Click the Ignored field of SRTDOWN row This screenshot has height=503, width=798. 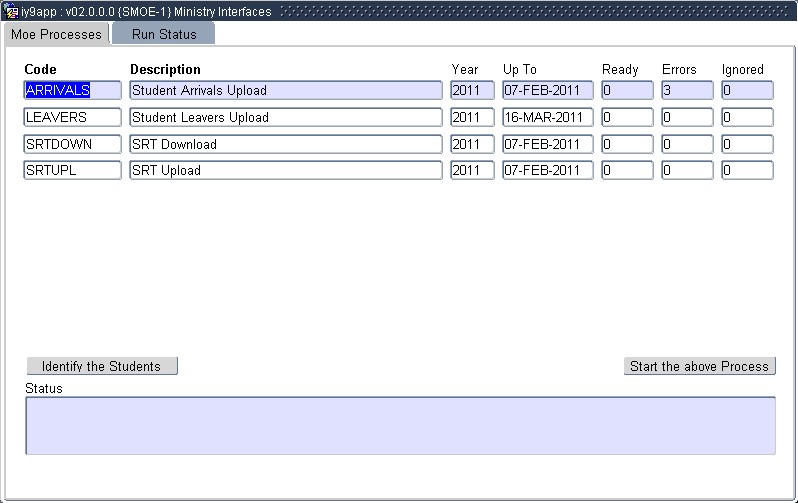(x=747, y=144)
